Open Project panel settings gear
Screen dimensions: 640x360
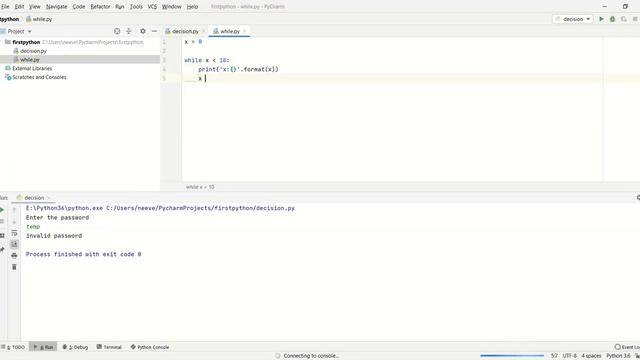pyautogui.click(x=142, y=31)
